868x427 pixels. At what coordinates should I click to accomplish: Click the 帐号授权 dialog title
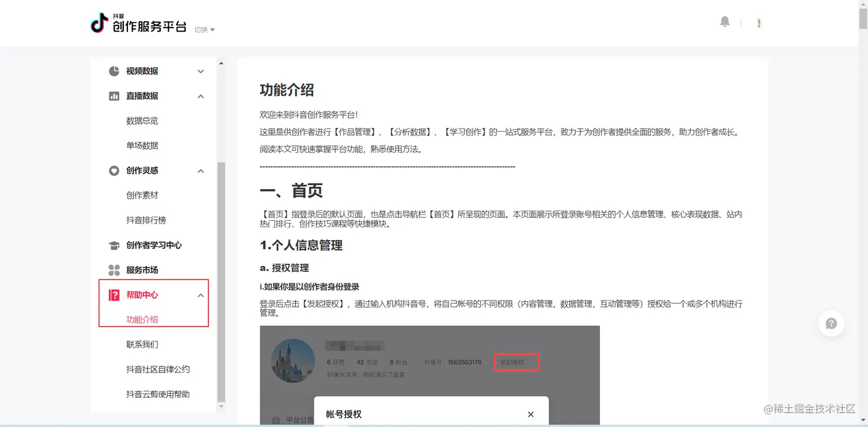click(x=344, y=414)
